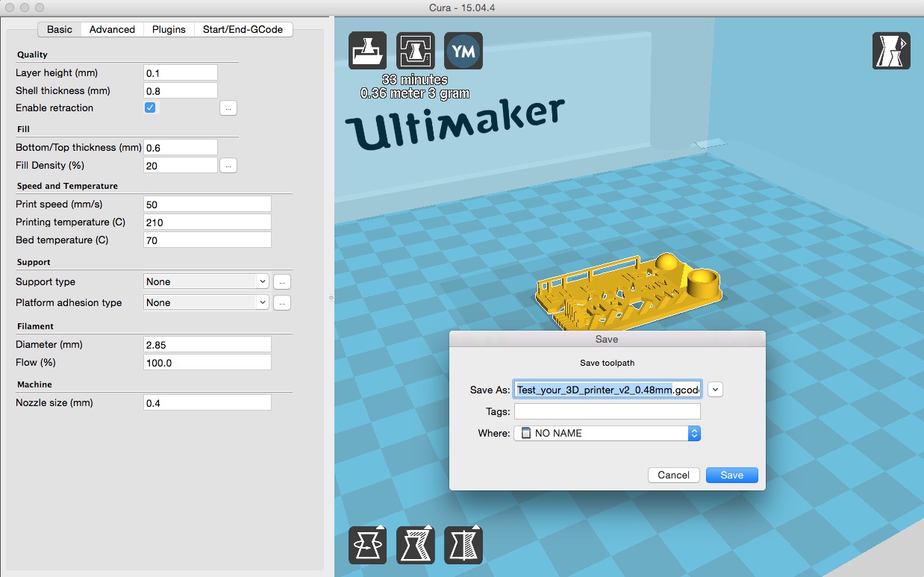The image size is (924, 577).
Task: Open Fill Density settings ellipsis button
Action: tap(228, 165)
